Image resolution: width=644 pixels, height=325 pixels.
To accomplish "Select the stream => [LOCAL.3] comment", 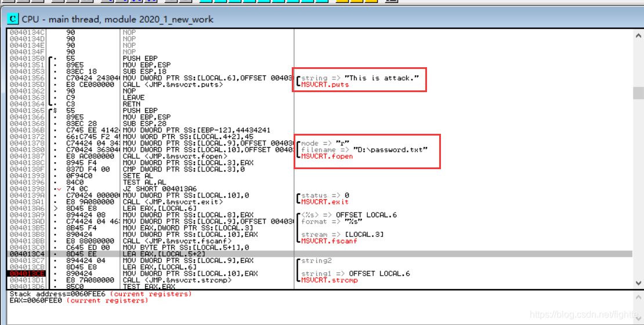I will (342, 235).
